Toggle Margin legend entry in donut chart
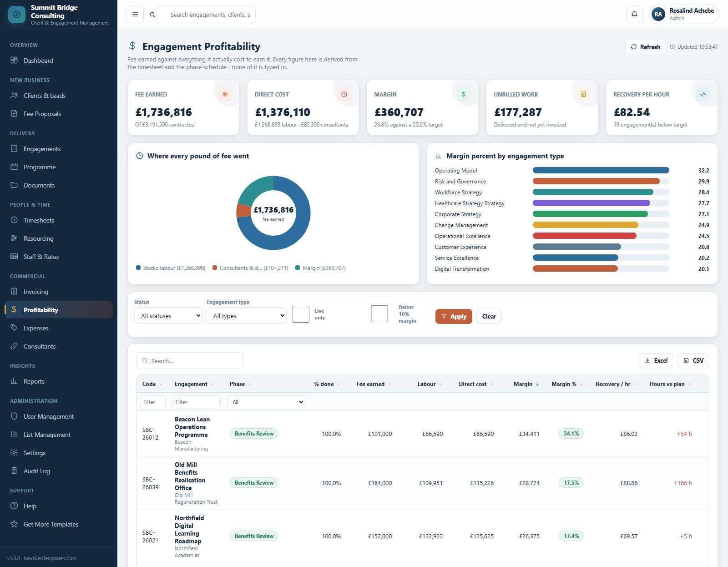 [320, 268]
